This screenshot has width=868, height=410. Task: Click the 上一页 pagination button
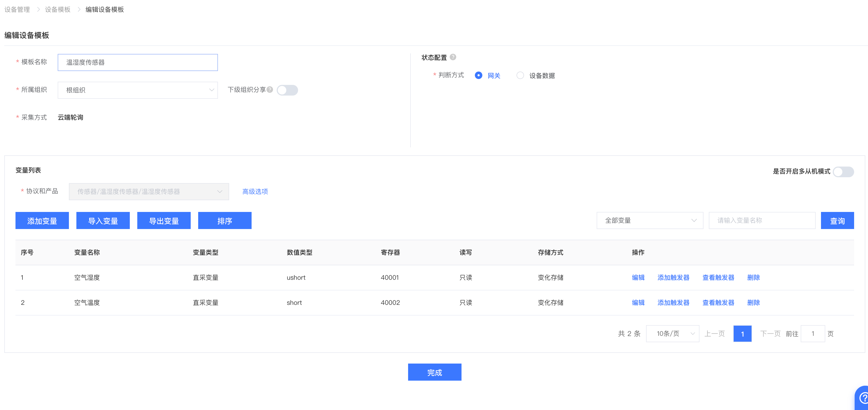(714, 333)
